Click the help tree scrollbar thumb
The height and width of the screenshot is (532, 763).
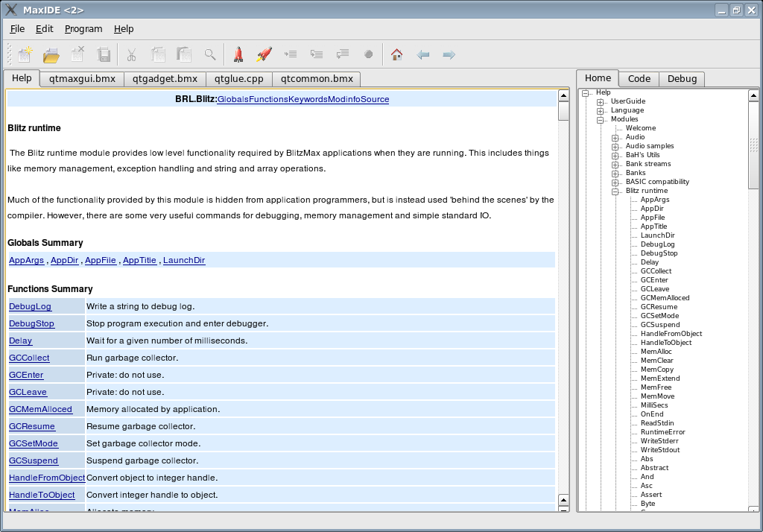click(753, 145)
